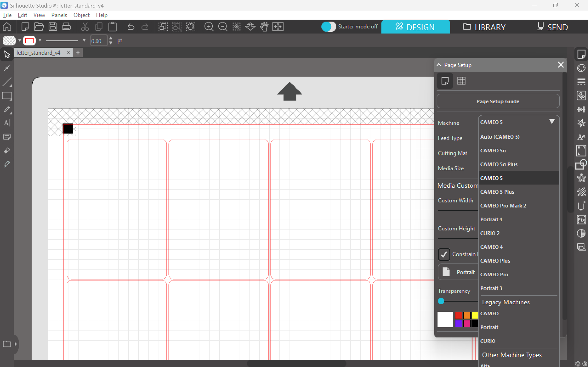Select the Draw a Rectangle tool

[7, 96]
